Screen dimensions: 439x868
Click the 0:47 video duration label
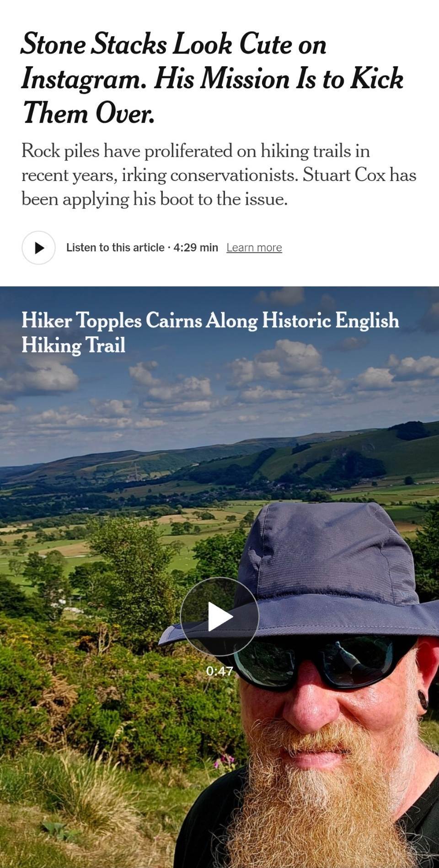click(x=219, y=671)
